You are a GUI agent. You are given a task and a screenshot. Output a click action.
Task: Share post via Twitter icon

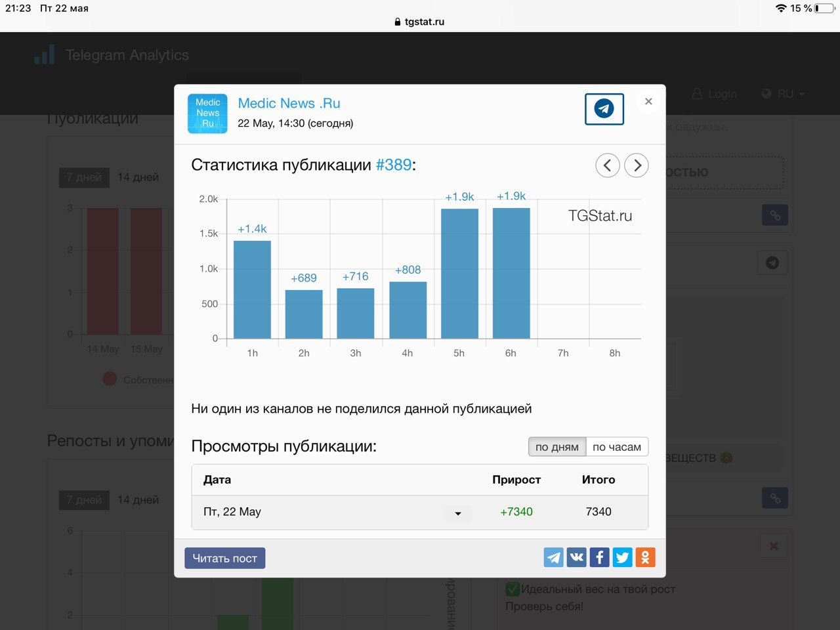(623, 557)
